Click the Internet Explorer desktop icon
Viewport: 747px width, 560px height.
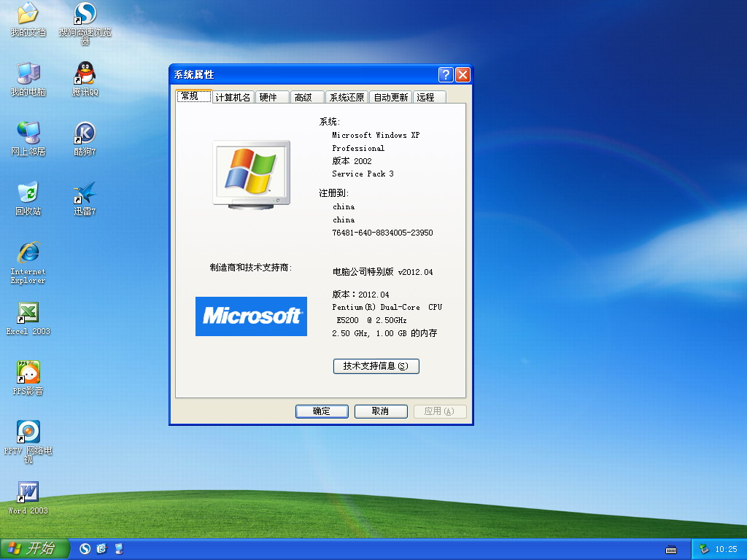click(28, 253)
